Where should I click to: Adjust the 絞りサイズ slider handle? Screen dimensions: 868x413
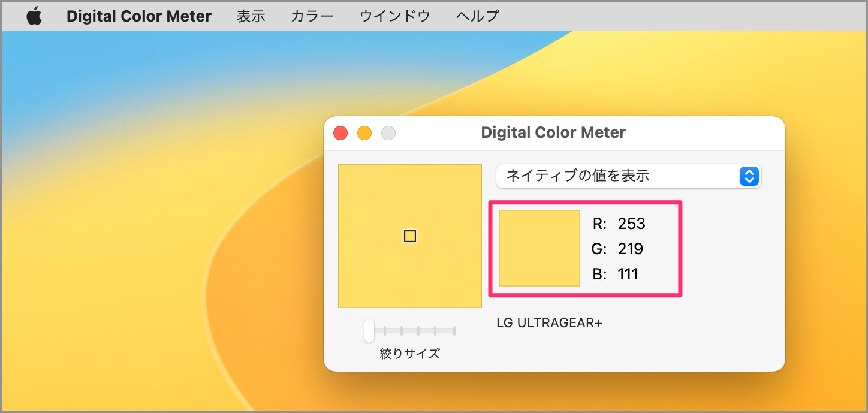[370, 331]
